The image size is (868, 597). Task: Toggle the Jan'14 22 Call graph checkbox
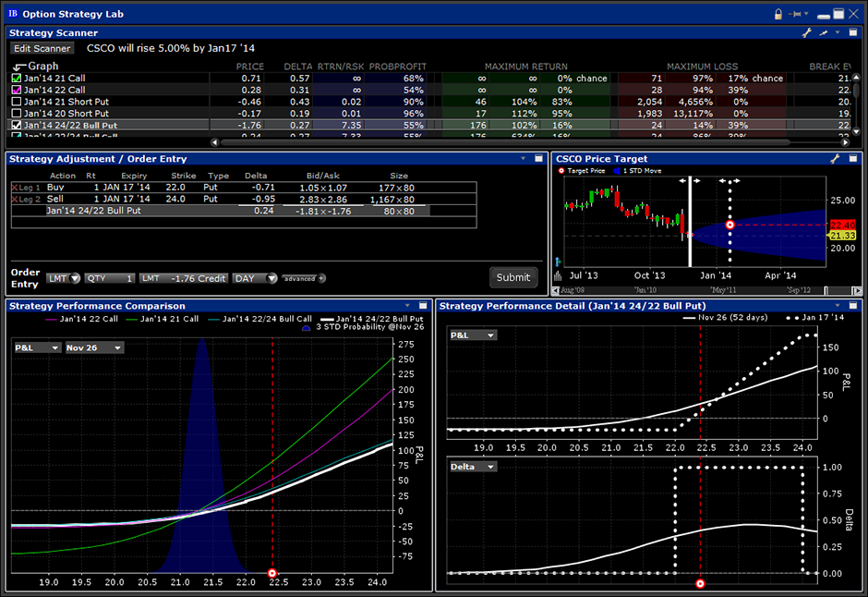(x=17, y=90)
